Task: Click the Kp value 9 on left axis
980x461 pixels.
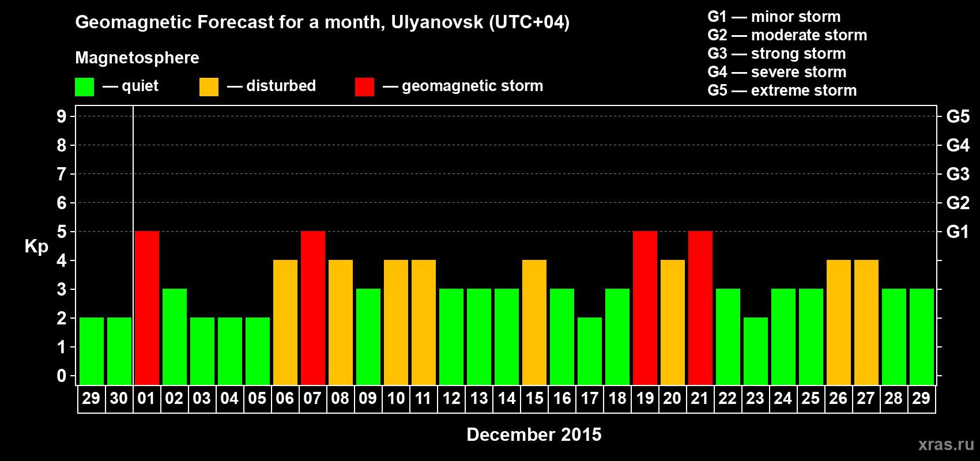Action: click(x=62, y=116)
